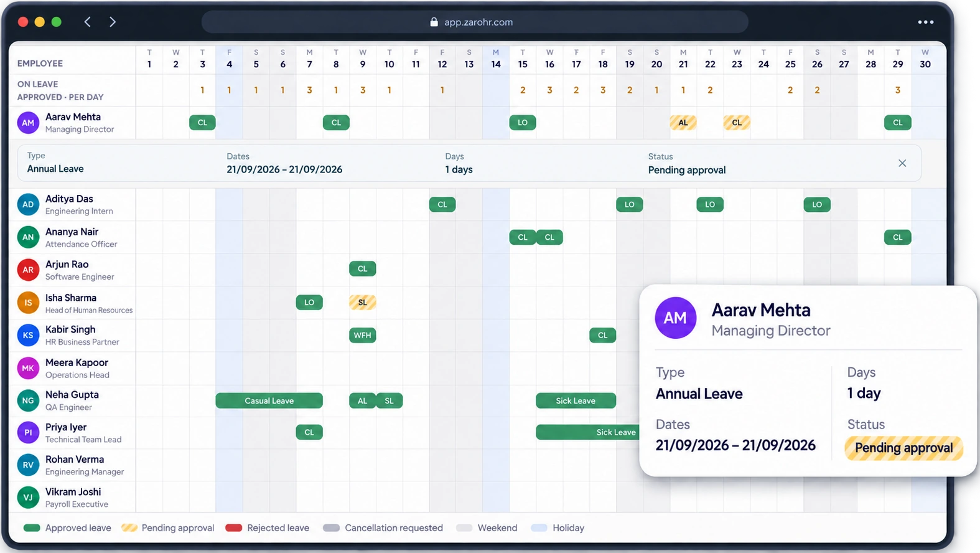Screen dimensions: 980x553
Task: Click Priya Iyer's PI avatar
Action: pos(28,432)
